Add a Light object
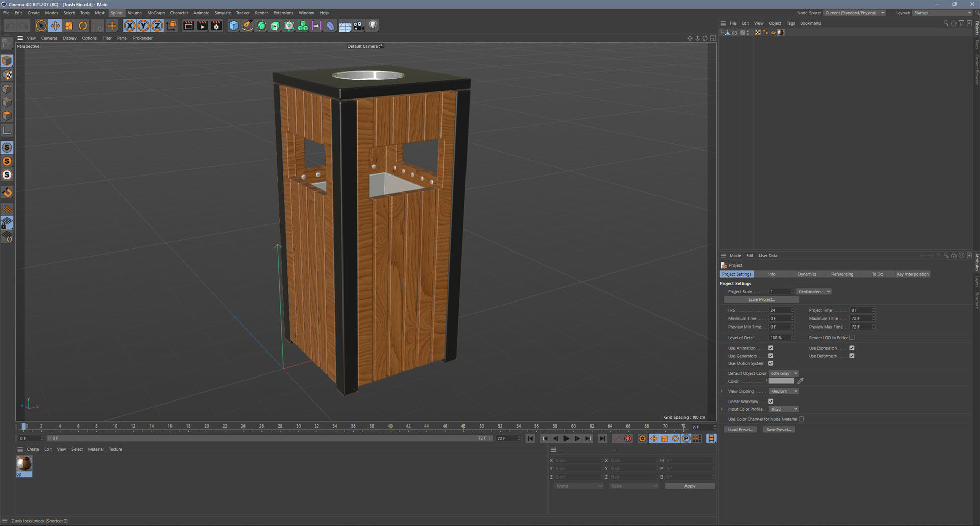Viewport: 980px width, 526px height. click(x=373, y=26)
